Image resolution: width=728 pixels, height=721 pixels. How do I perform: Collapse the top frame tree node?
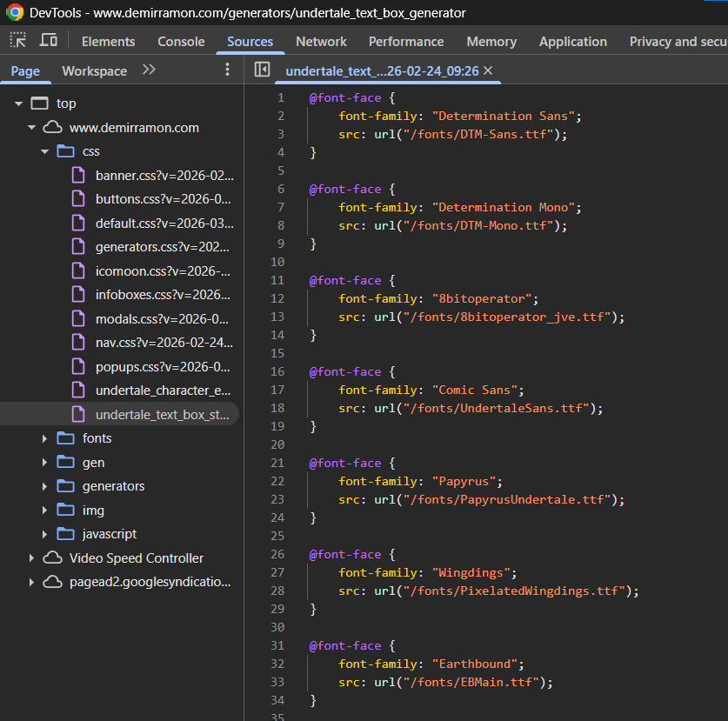(x=19, y=103)
